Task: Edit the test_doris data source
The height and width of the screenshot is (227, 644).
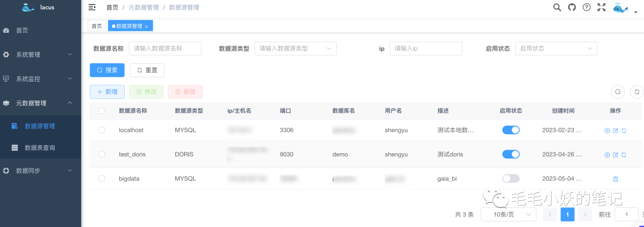Action: click(x=615, y=155)
